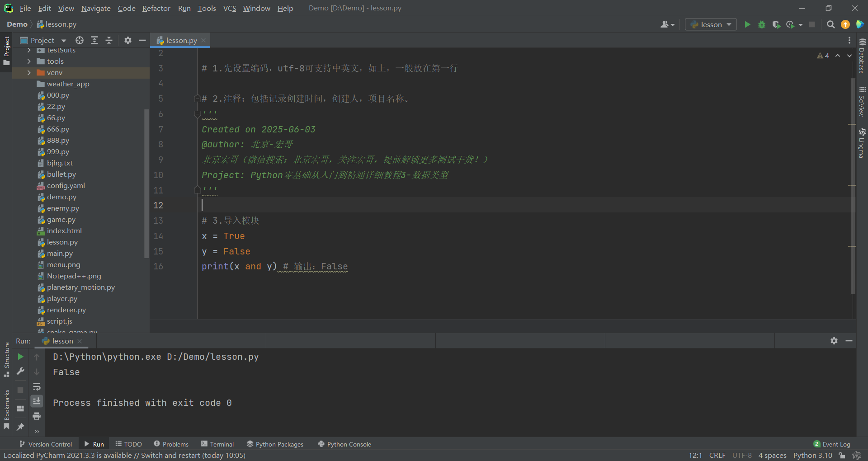
Task: Click the Python 3.10 interpreter in status bar
Action: tap(812, 455)
